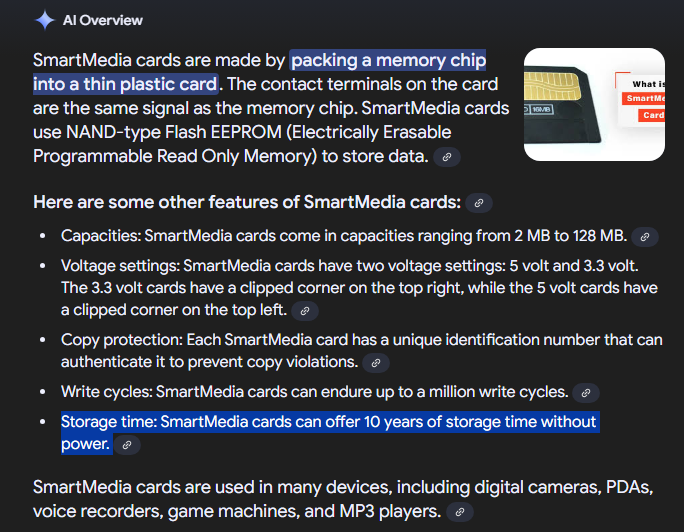Open source link after "2 MB to 128 MB."
The image size is (684, 532).
(645, 237)
